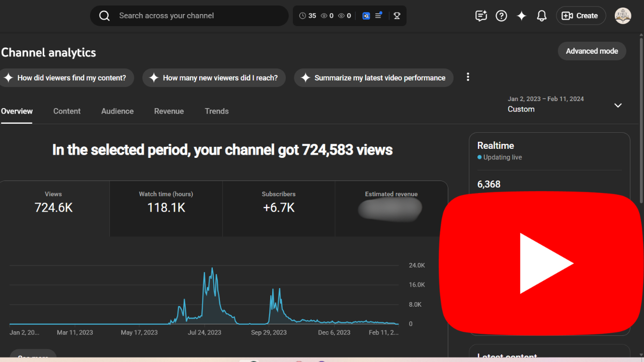The image size is (644, 362).
Task: Click the "Mar 11, 2023" x-axis label
Action: pos(75,333)
